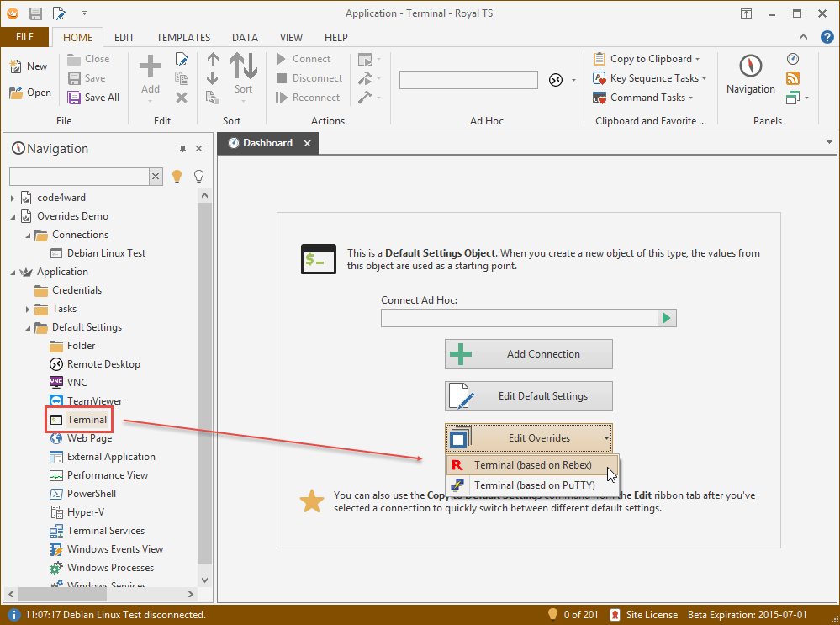Click the green play Connect Ad Hoc button
Image resolution: width=840 pixels, height=625 pixels.
(667, 318)
